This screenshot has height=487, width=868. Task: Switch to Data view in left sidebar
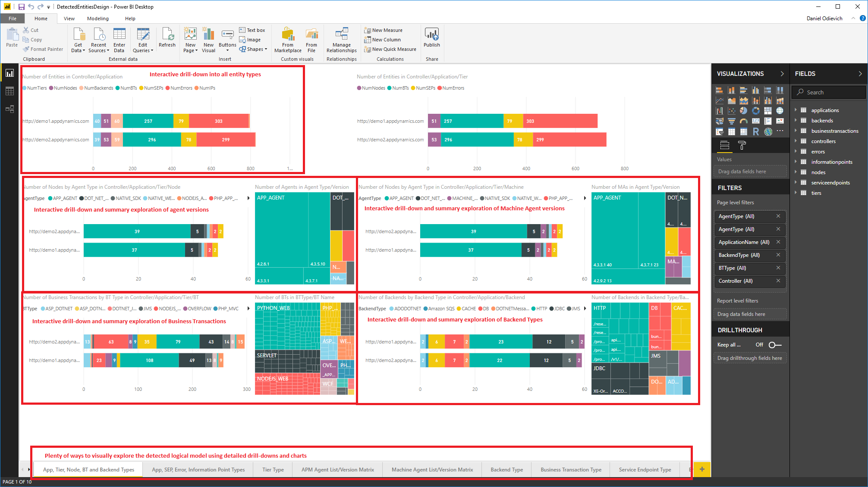click(x=9, y=91)
